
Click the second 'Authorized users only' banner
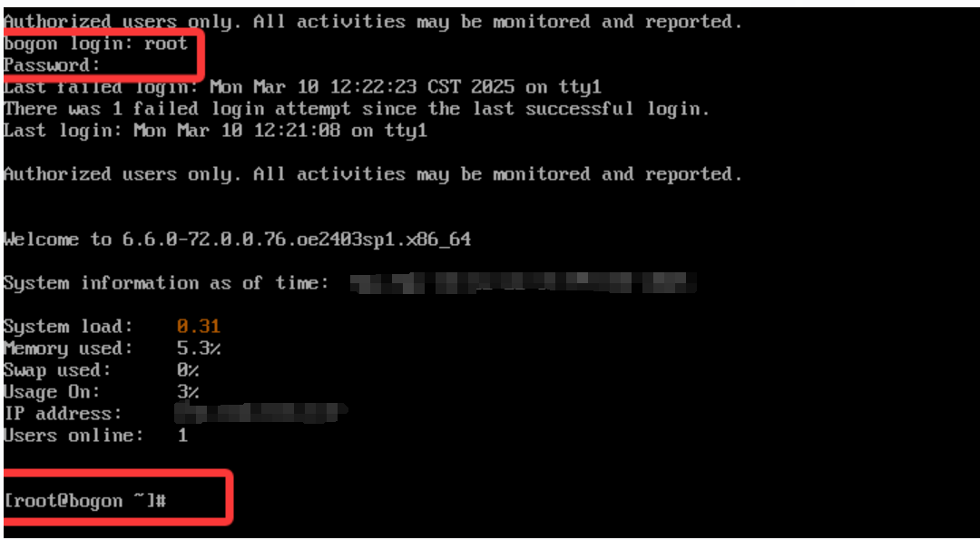(x=373, y=173)
